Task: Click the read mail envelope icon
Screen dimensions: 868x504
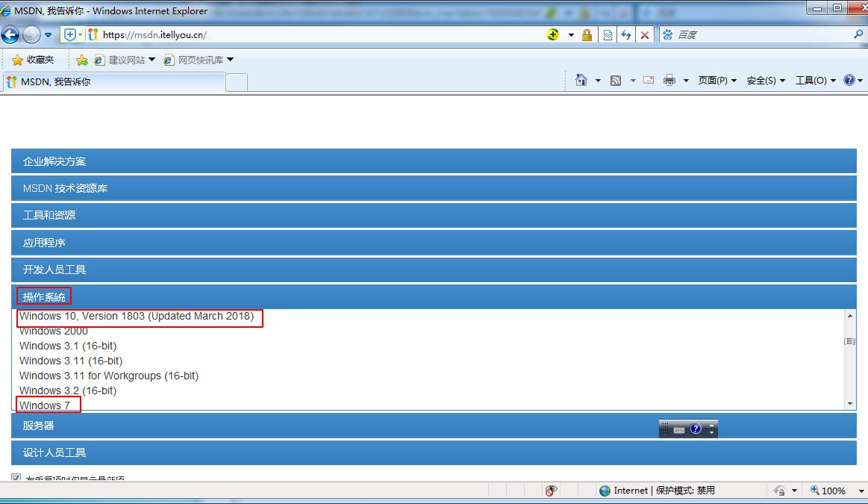Action: pos(649,81)
